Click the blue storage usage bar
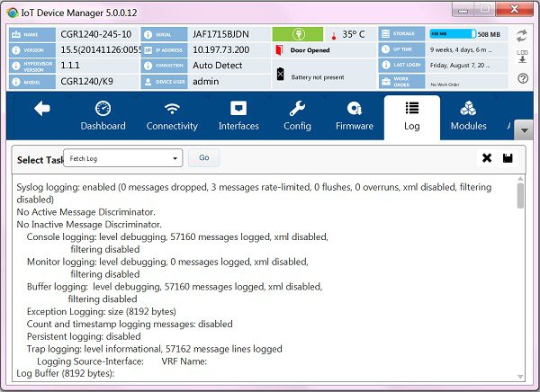This screenshot has height=392, width=540. [453, 34]
